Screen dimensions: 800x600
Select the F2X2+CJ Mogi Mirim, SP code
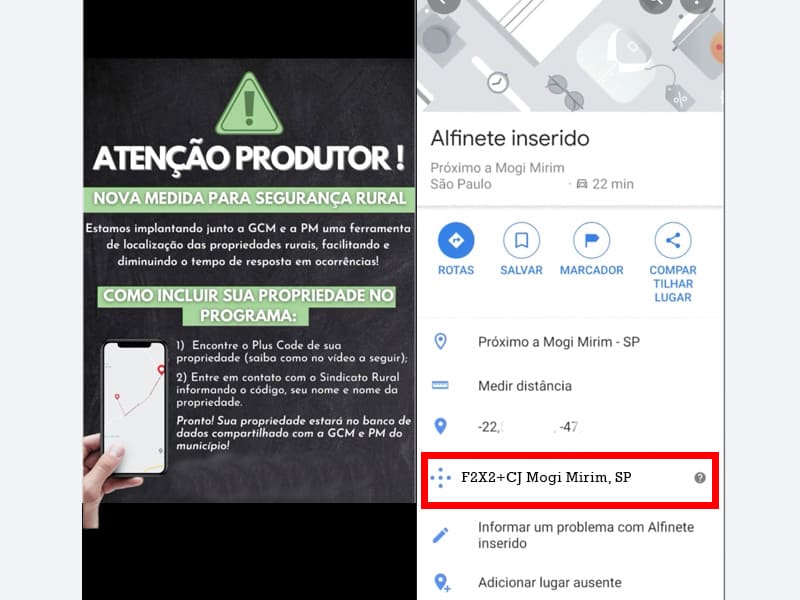pyautogui.click(x=546, y=478)
